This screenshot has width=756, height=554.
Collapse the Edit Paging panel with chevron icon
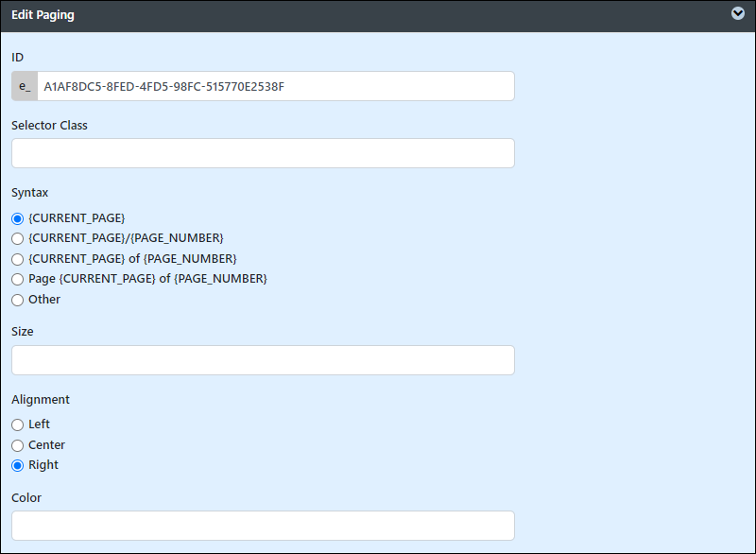click(x=737, y=13)
